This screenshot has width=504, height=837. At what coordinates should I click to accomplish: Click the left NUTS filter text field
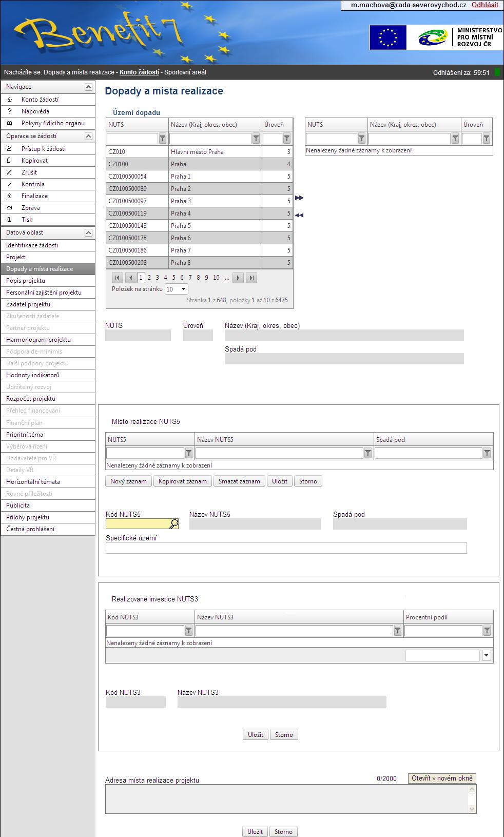pyautogui.click(x=132, y=139)
